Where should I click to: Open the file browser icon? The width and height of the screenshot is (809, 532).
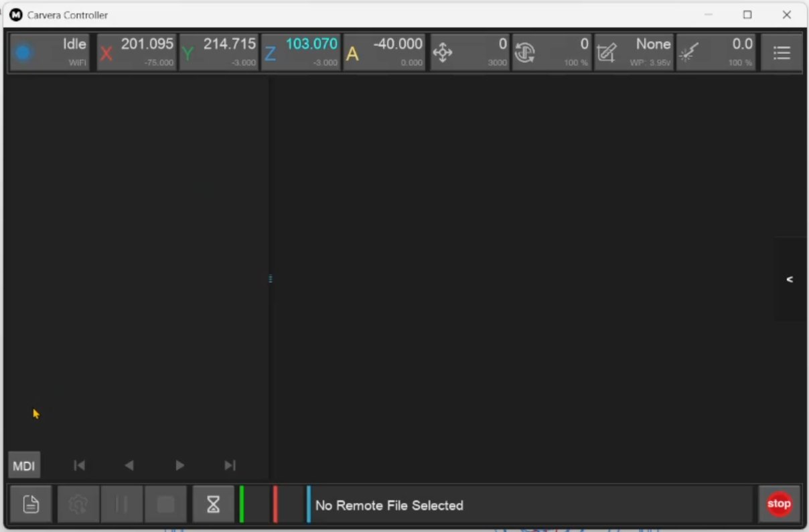click(31, 504)
